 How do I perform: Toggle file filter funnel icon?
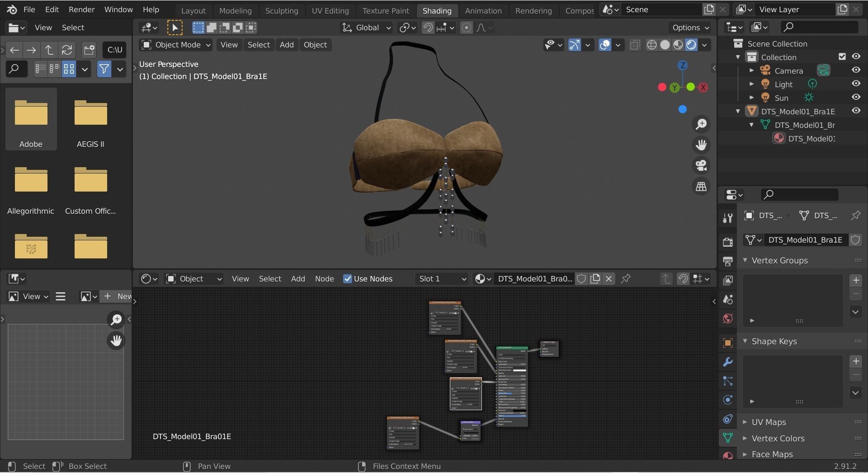(x=104, y=69)
